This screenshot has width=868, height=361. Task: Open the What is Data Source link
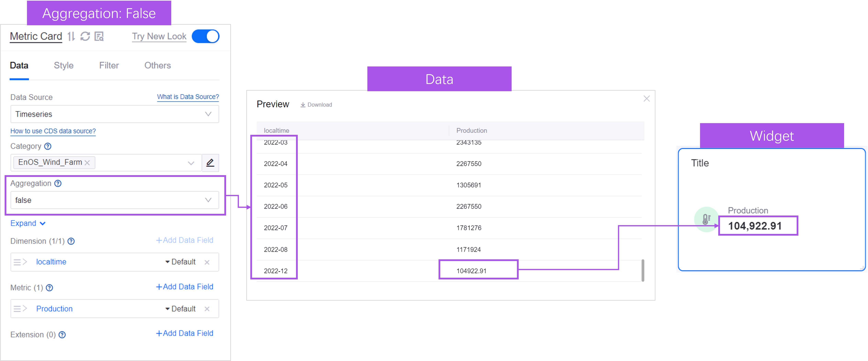(188, 97)
